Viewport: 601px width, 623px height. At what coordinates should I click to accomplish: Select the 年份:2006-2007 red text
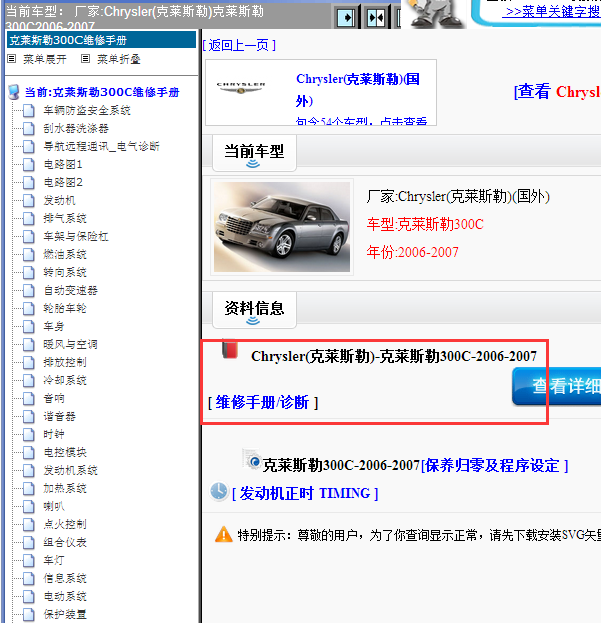pos(412,252)
